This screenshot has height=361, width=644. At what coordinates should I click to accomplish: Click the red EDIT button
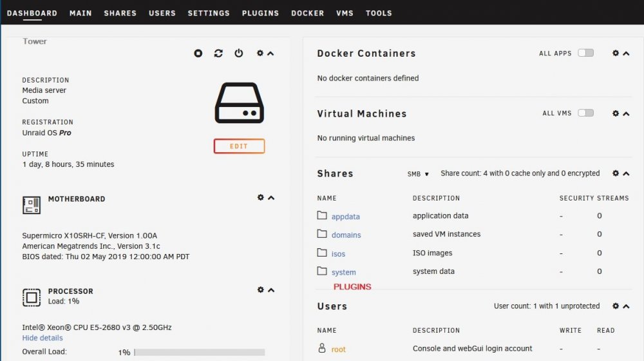click(x=239, y=146)
